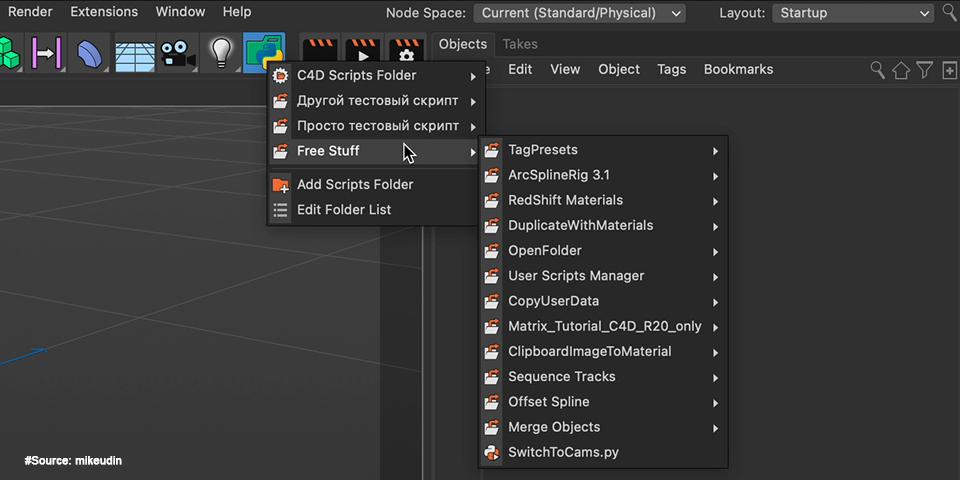
Task: Open render settings clapperboard gear icon
Action: click(x=407, y=50)
